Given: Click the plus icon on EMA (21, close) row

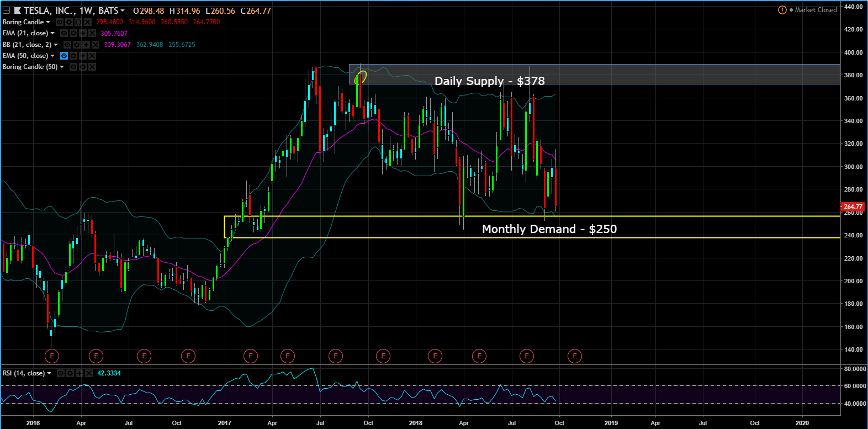Looking at the screenshot, I should pyautogui.click(x=82, y=33).
